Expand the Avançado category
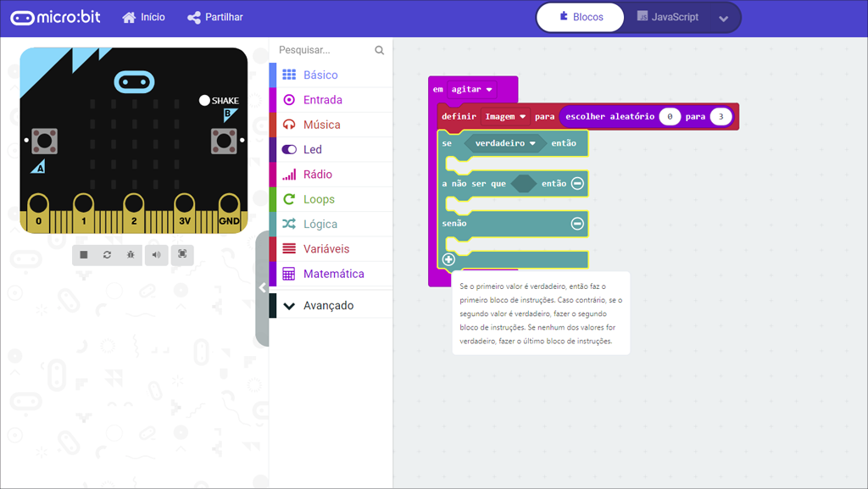Image resolution: width=868 pixels, height=489 pixels. pos(331,305)
